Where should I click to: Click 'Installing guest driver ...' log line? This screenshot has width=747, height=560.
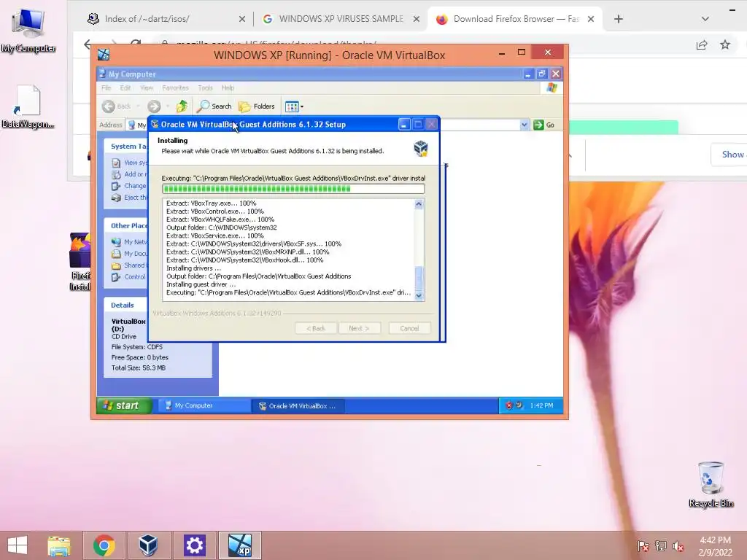pos(201,284)
